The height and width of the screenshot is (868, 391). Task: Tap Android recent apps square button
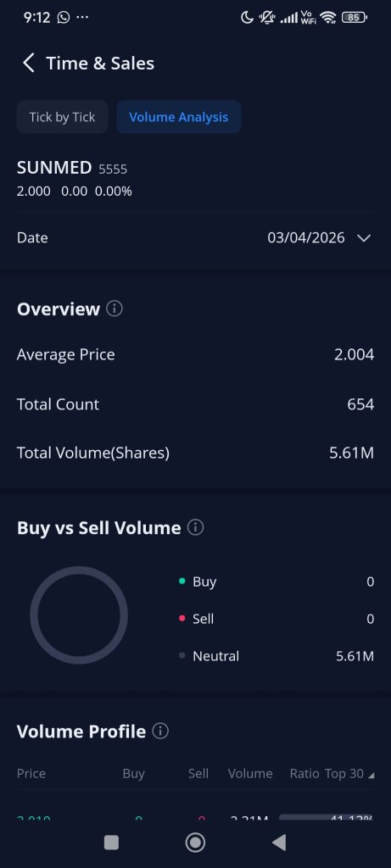(x=111, y=843)
